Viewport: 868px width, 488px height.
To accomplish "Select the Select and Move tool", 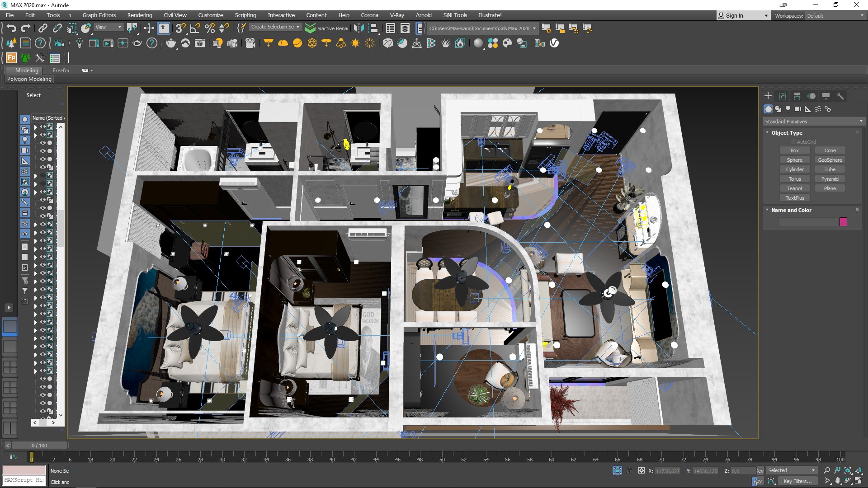I will (149, 28).
